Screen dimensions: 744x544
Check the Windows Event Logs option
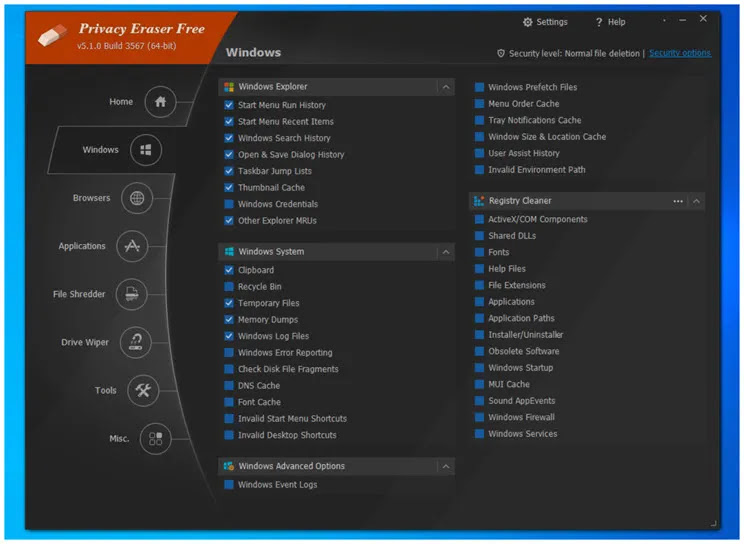pyautogui.click(x=229, y=485)
